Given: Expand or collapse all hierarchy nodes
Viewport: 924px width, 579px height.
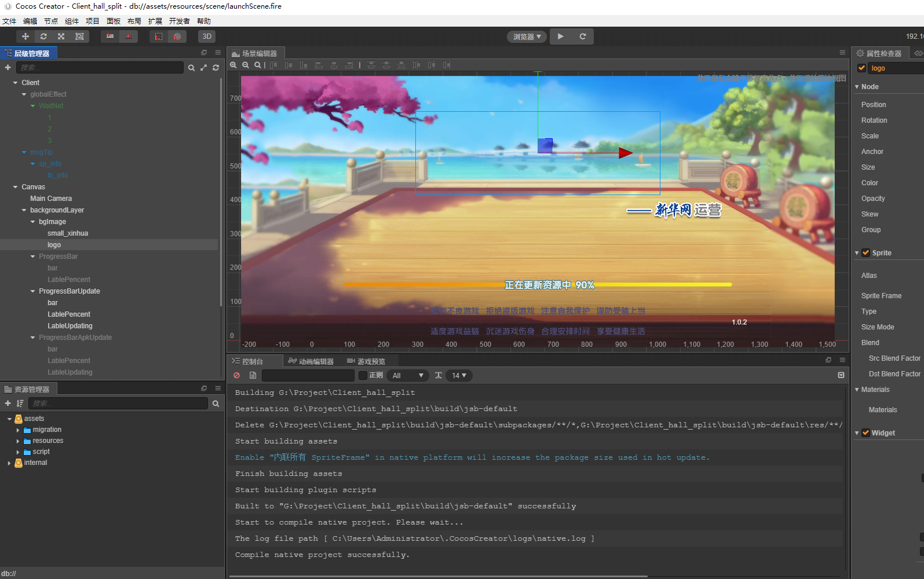Looking at the screenshot, I should [203, 68].
